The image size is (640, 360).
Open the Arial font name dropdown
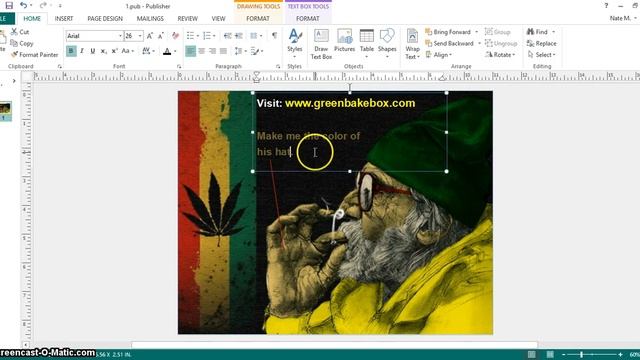(120, 36)
